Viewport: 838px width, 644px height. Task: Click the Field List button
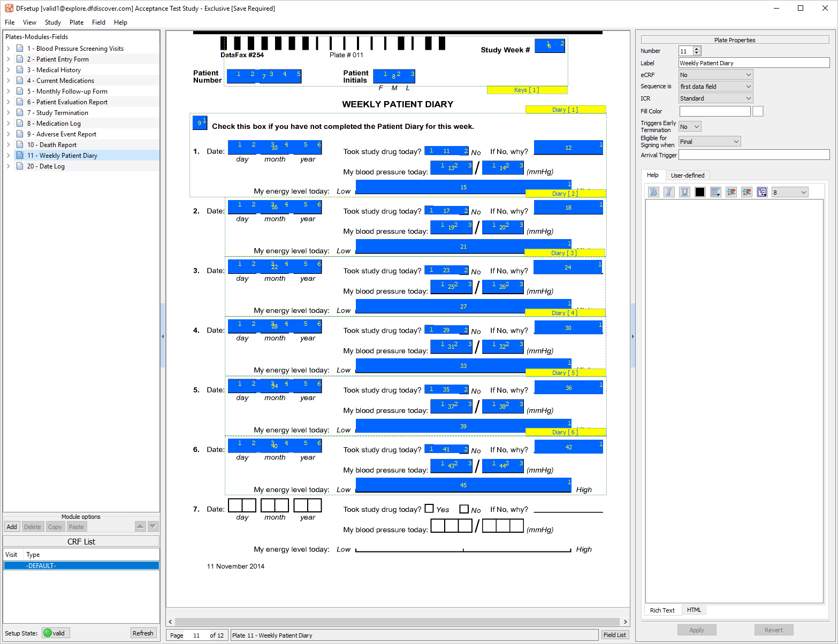point(614,635)
